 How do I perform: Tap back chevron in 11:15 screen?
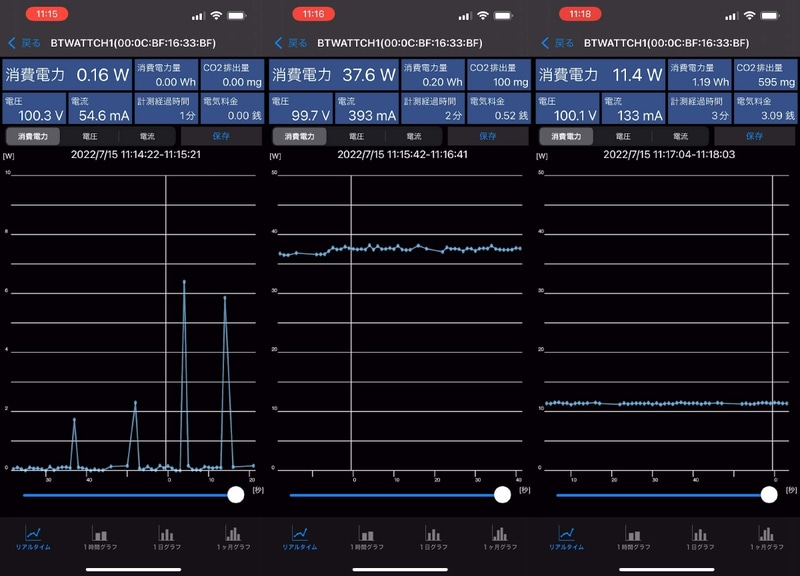tap(12, 43)
